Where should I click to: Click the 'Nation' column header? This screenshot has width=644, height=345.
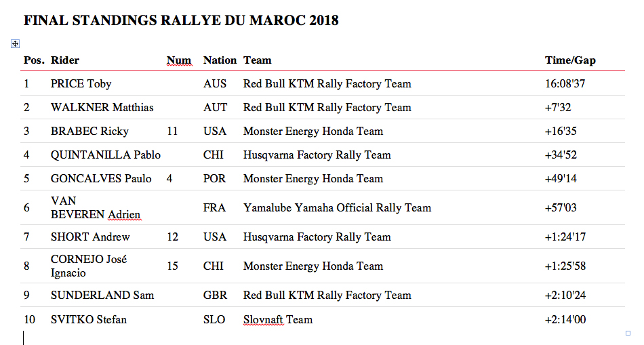point(220,60)
